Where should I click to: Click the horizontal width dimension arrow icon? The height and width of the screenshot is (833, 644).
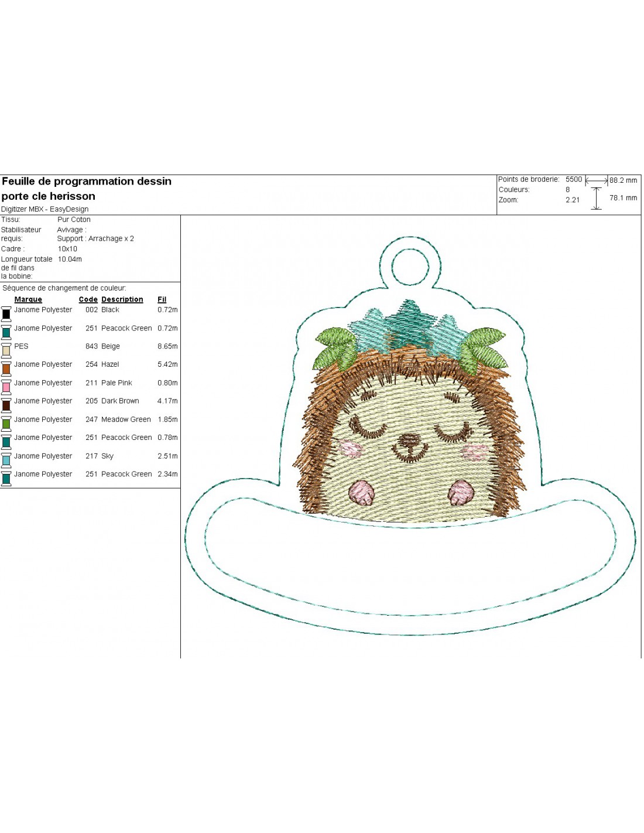tap(597, 181)
